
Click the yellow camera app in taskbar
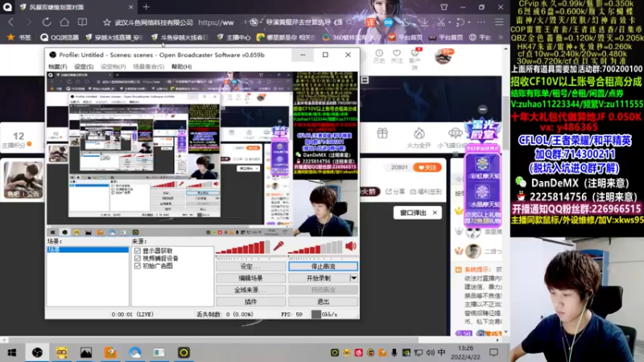[184, 352]
